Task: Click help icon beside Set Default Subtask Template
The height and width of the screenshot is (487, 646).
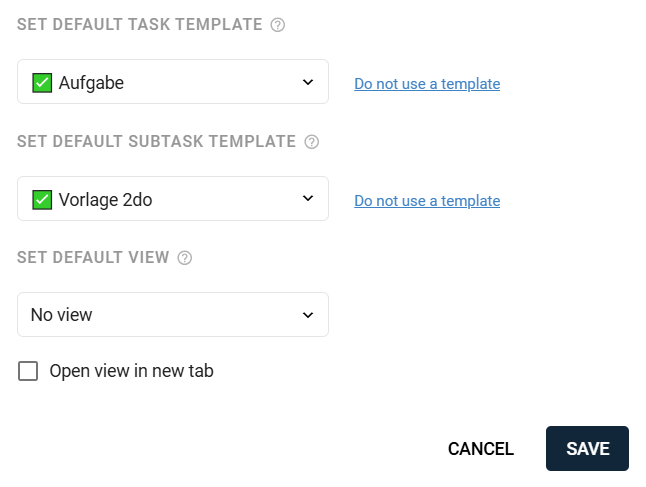Action: (x=311, y=142)
